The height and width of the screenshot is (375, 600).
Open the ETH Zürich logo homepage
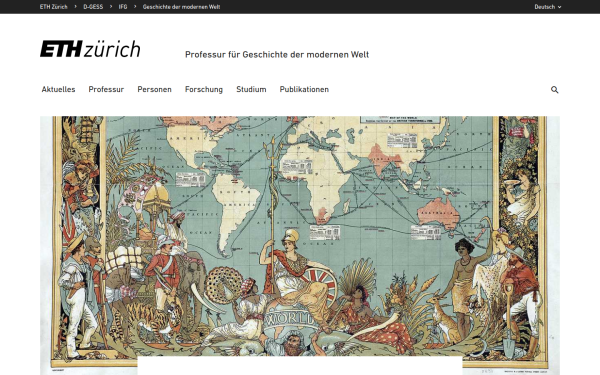pyautogui.click(x=90, y=49)
